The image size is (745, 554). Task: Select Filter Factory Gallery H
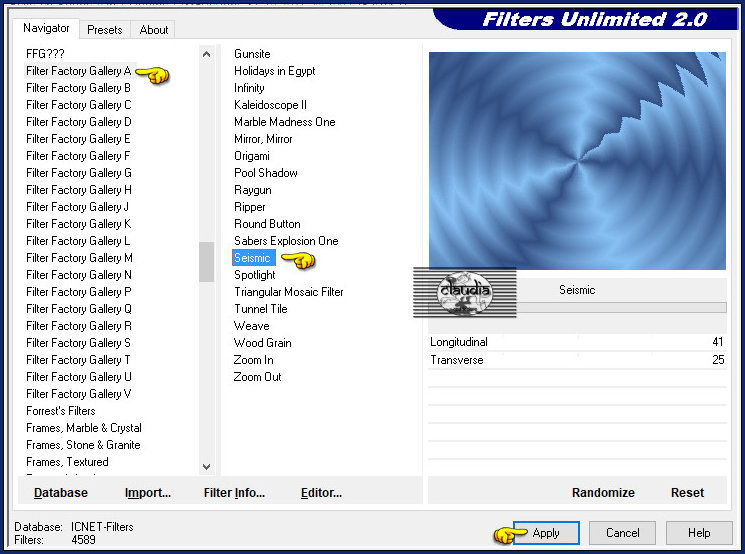tap(78, 190)
